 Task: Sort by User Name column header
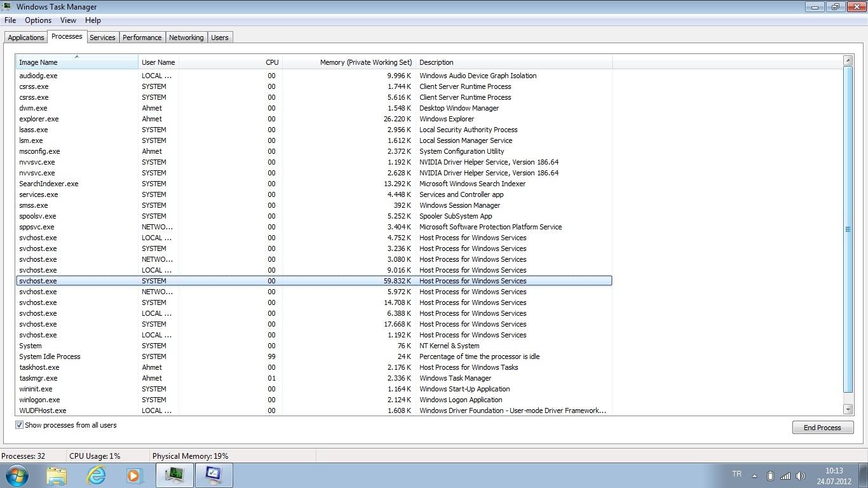158,62
